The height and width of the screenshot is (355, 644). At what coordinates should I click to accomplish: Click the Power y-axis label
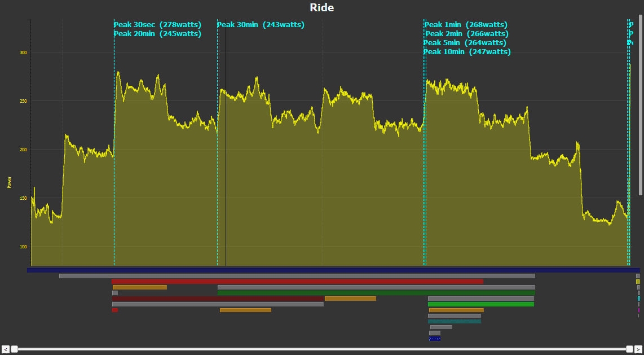pyautogui.click(x=9, y=182)
